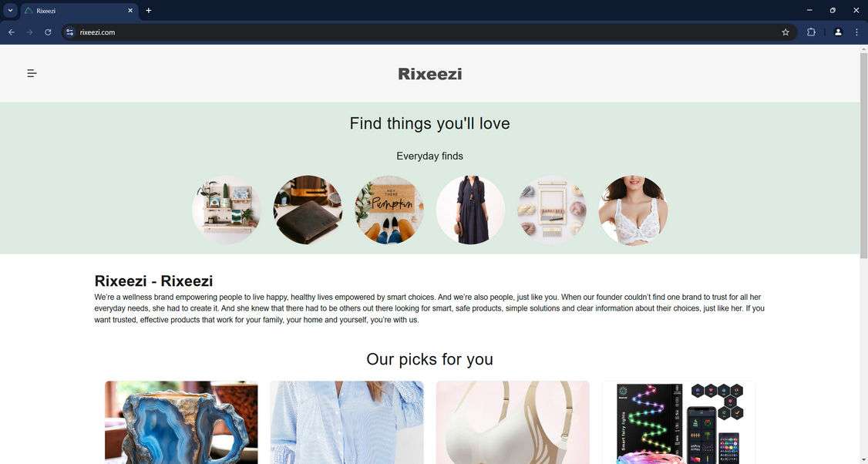This screenshot has width=868, height=464.
Task: Open the hamburger menu icon
Action: coord(32,73)
